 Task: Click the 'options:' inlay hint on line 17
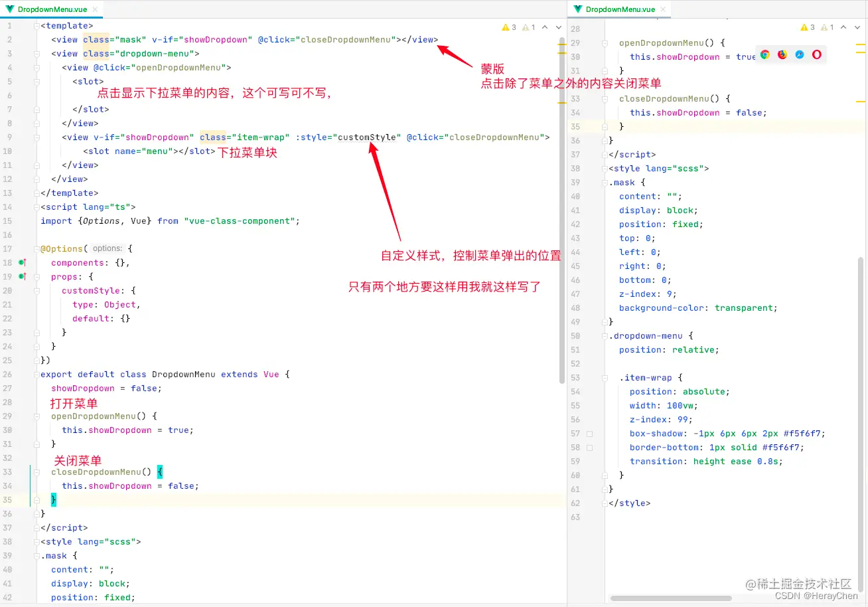click(107, 248)
